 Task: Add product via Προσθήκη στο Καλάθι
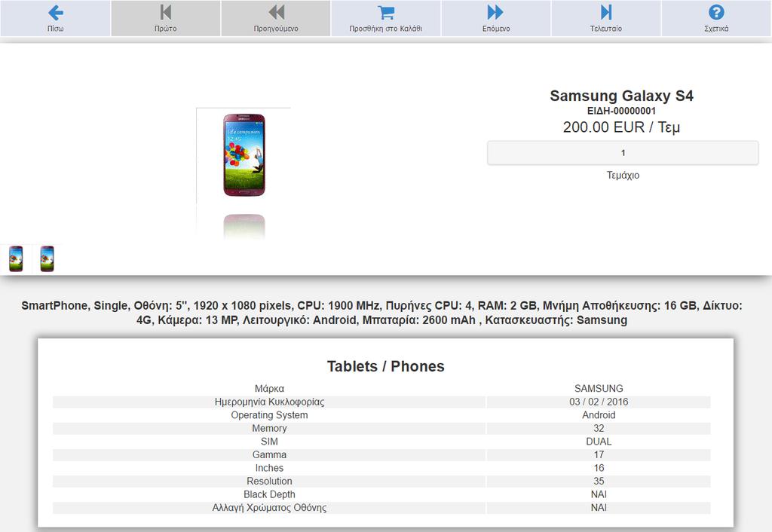[386, 18]
